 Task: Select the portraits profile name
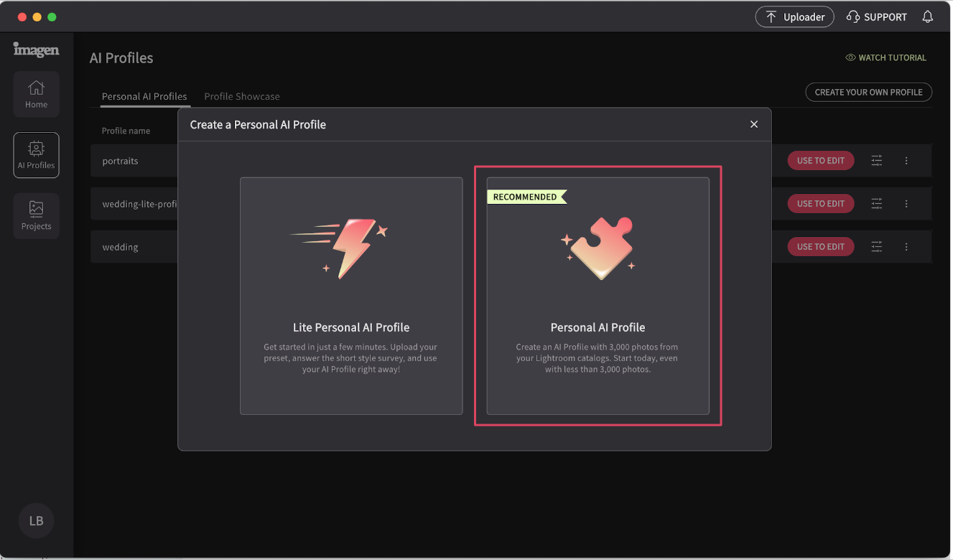click(120, 161)
